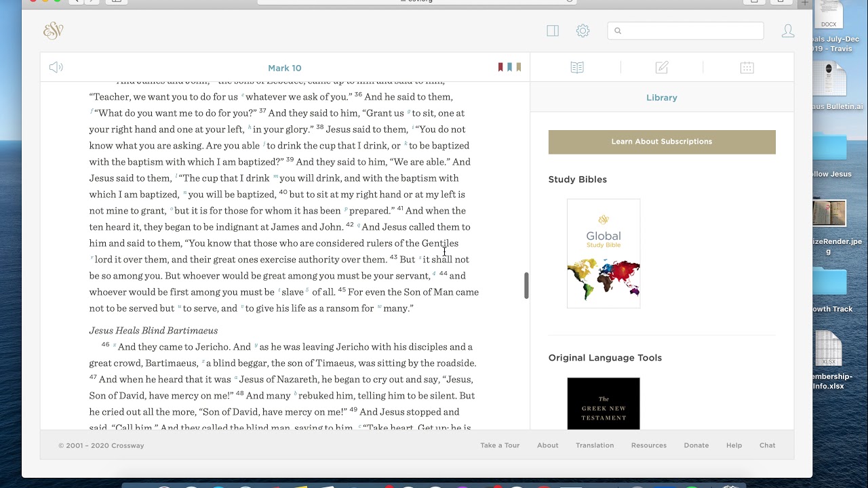Open the Donate footer link
The width and height of the screenshot is (868, 488).
(696, 445)
